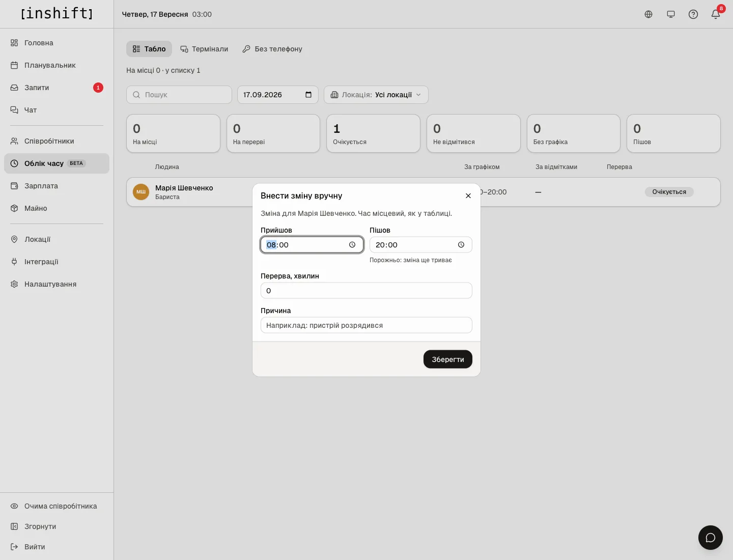733x560 pixels.
Task: Open Запити section in sidebar
Action: click(57, 88)
